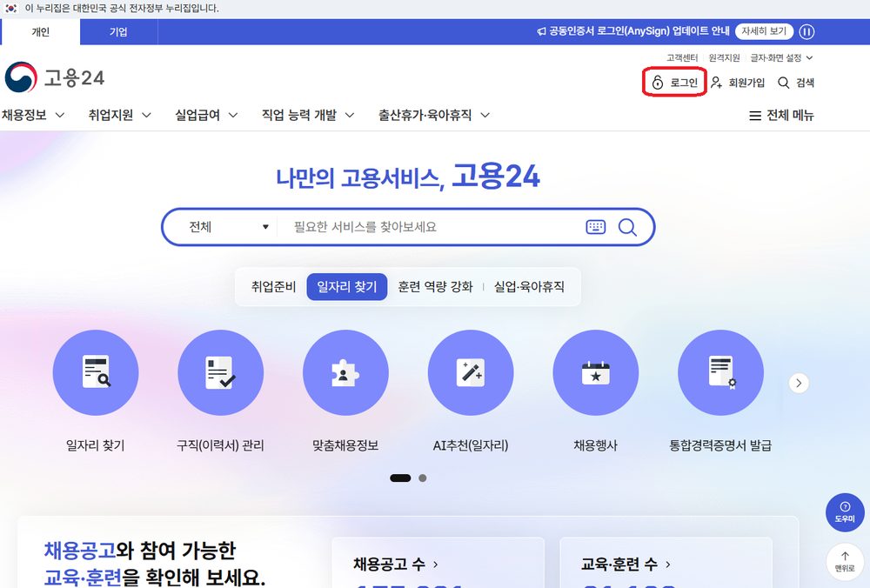The height and width of the screenshot is (588, 870).
Task: Click the search bar magnifier button
Action: coord(627,227)
